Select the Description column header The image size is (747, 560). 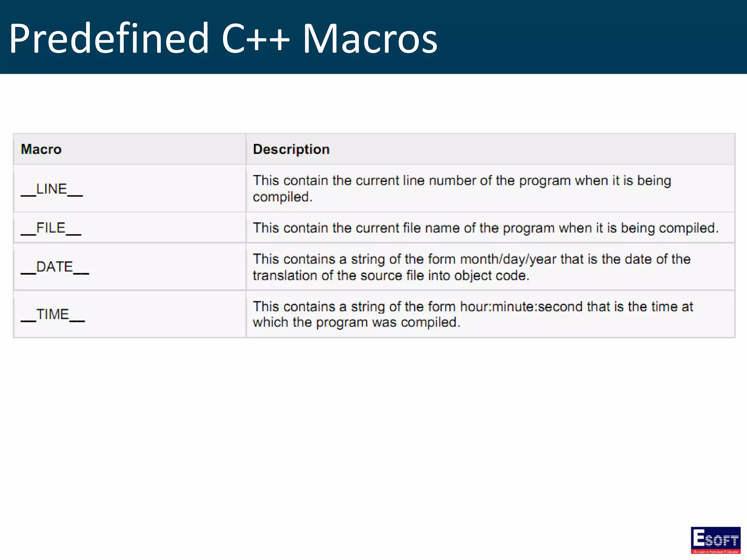291,149
